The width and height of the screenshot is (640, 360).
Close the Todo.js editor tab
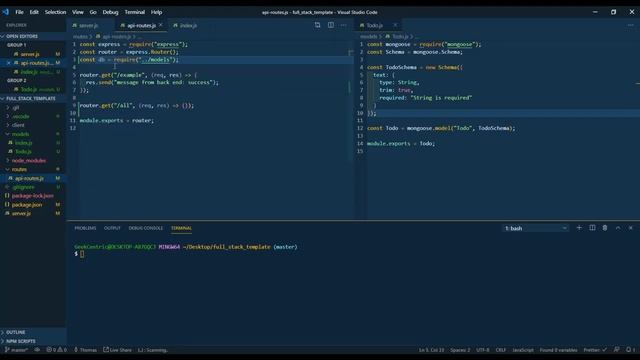pos(395,25)
